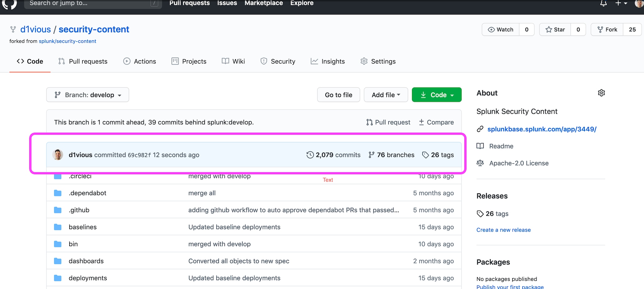Viewport: 644px width, 289px height.
Task: Switch to the repository Pull requests tab
Action: coord(83,61)
